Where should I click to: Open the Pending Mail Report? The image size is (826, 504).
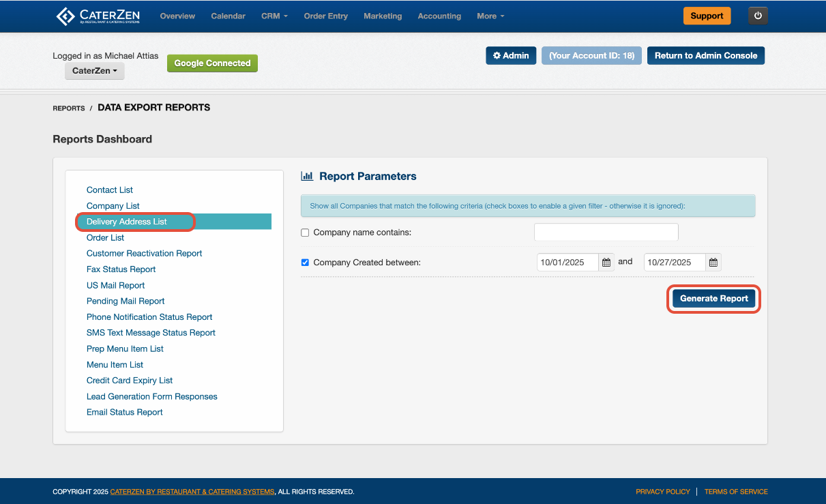(x=126, y=301)
